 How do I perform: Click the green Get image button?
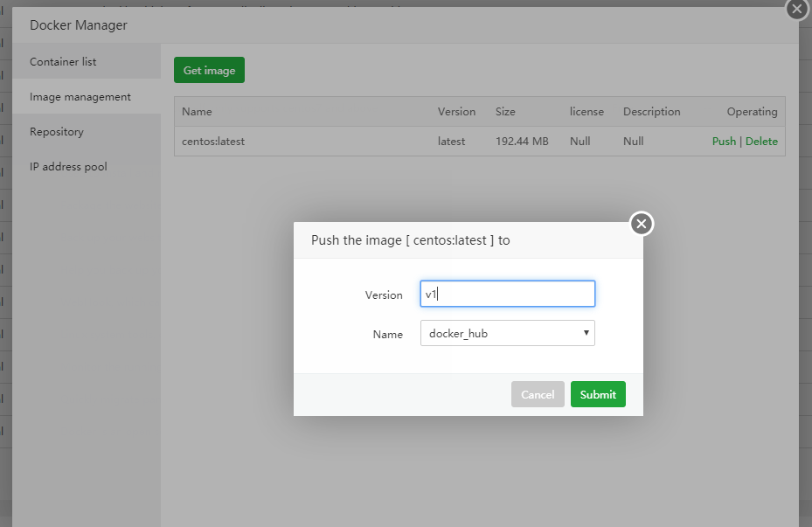[x=209, y=70]
